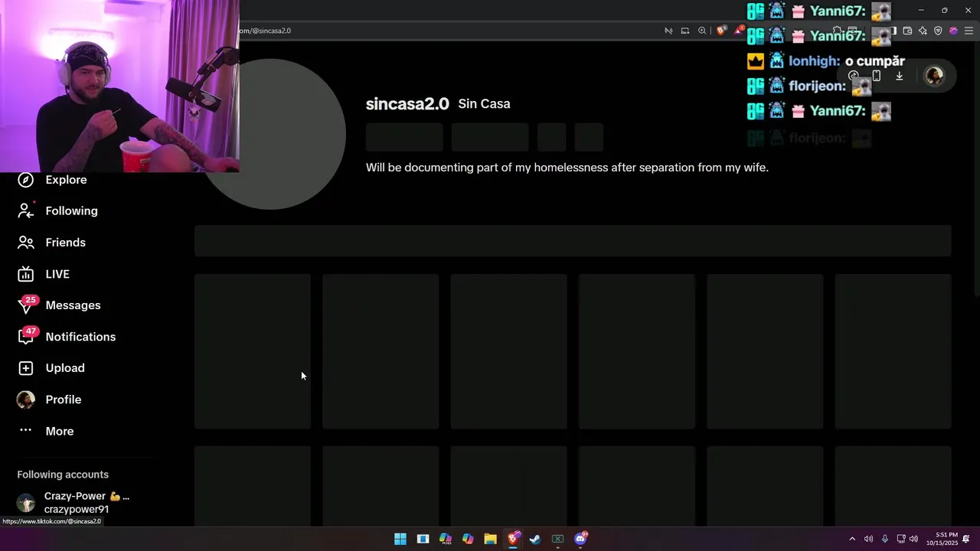Click the TikTok download app arrow icon
This screenshot has width=980, height=551.
[900, 76]
